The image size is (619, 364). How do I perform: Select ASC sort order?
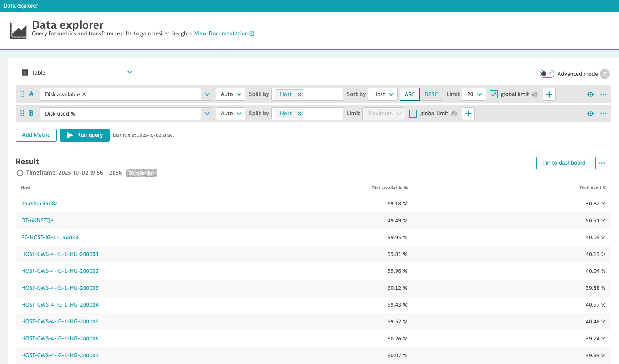(410, 94)
